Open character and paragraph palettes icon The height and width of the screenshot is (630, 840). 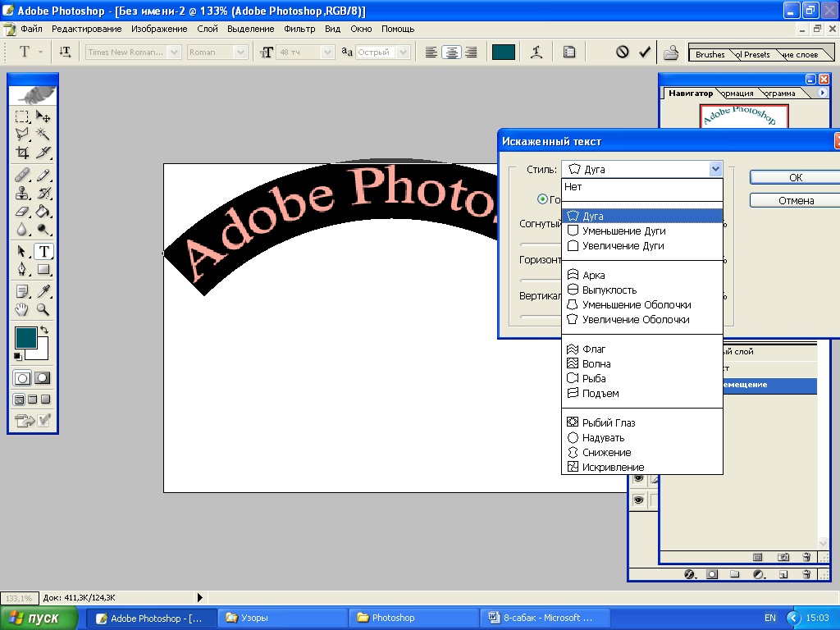tap(569, 52)
